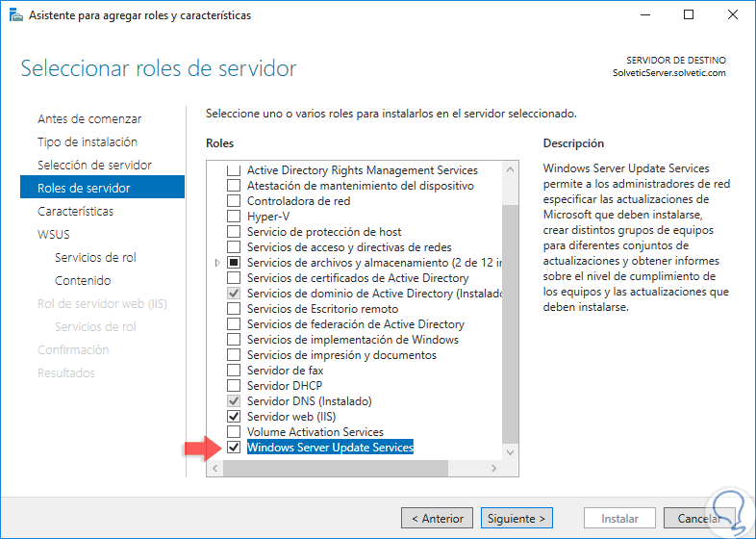Screen dimensions: 756x539
Task: Click the Siguiente button
Action: [517, 518]
